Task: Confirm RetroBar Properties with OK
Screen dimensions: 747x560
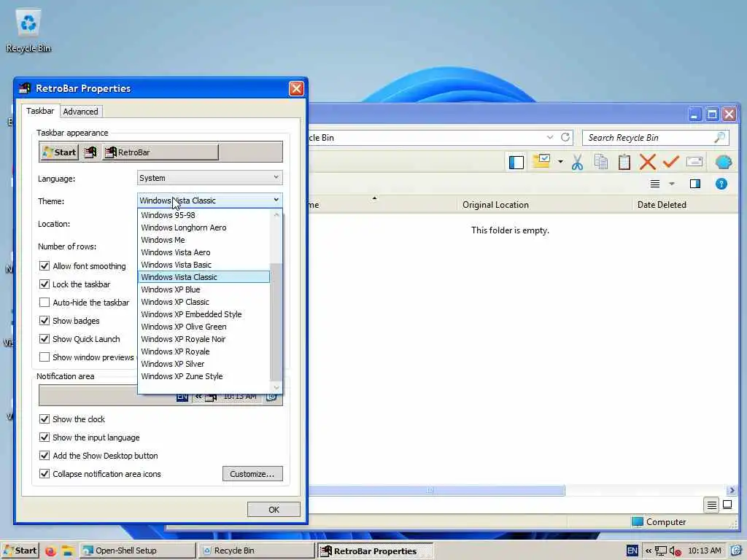Action: point(274,510)
